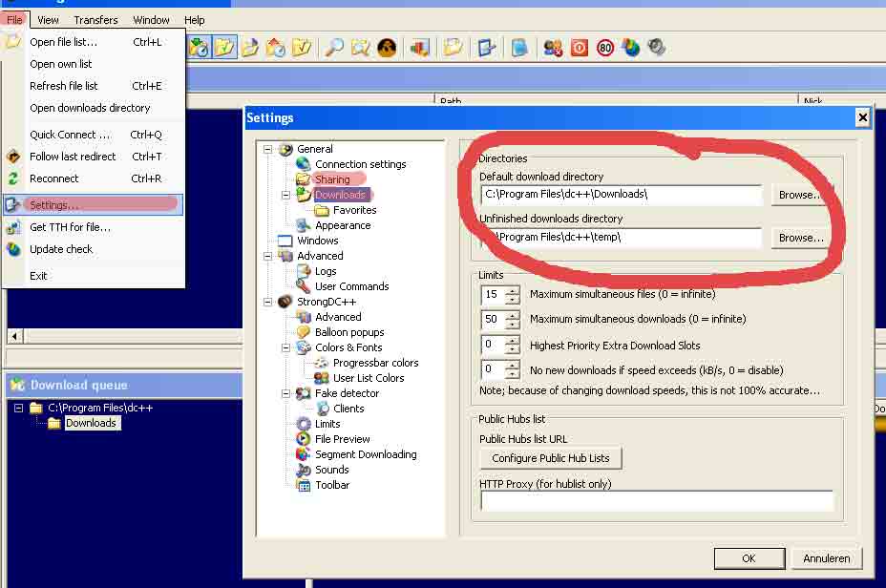
Task: Choose Open file list from File menu
Action: [x=94, y=42]
